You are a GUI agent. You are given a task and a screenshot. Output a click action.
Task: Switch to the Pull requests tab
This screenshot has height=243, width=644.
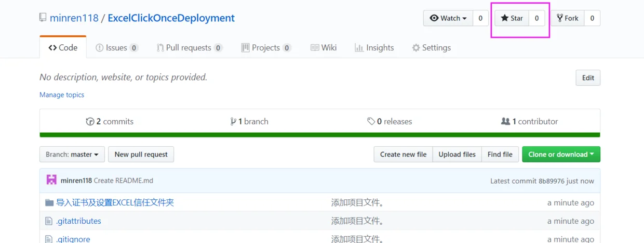point(190,47)
